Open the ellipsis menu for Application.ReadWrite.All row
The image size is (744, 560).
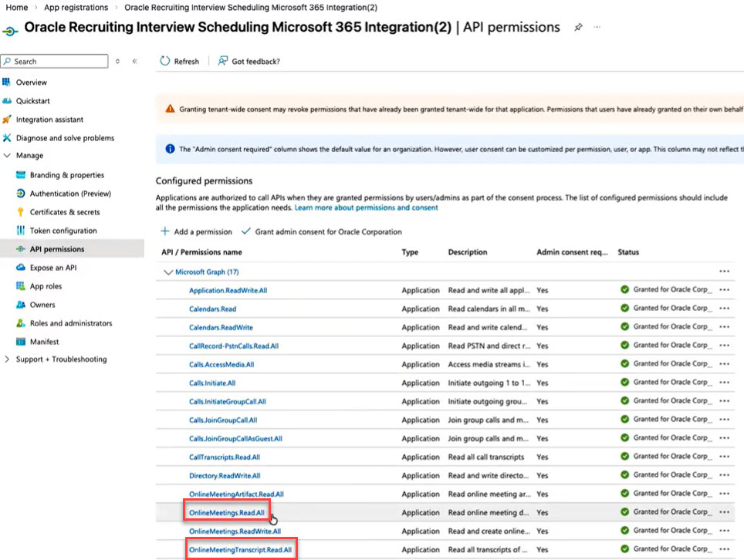pos(724,290)
